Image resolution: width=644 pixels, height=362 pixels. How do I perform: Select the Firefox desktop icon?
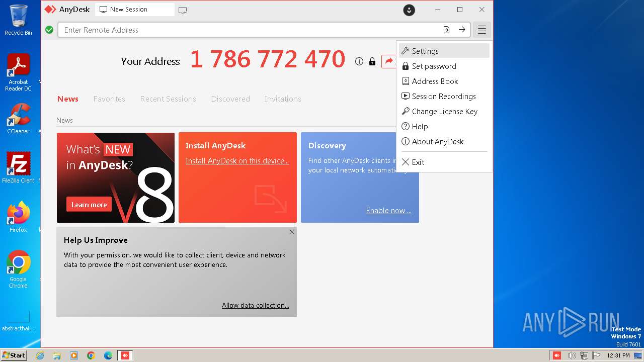(18, 217)
